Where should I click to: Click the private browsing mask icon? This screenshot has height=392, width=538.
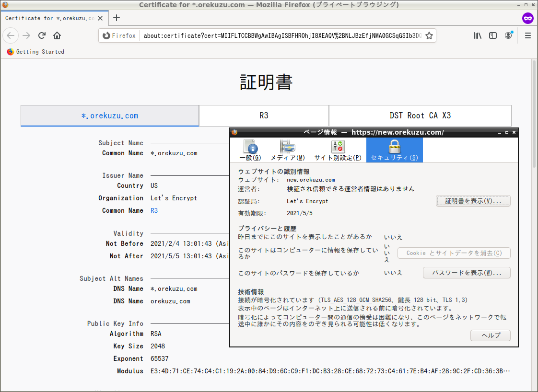coord(528,18)
